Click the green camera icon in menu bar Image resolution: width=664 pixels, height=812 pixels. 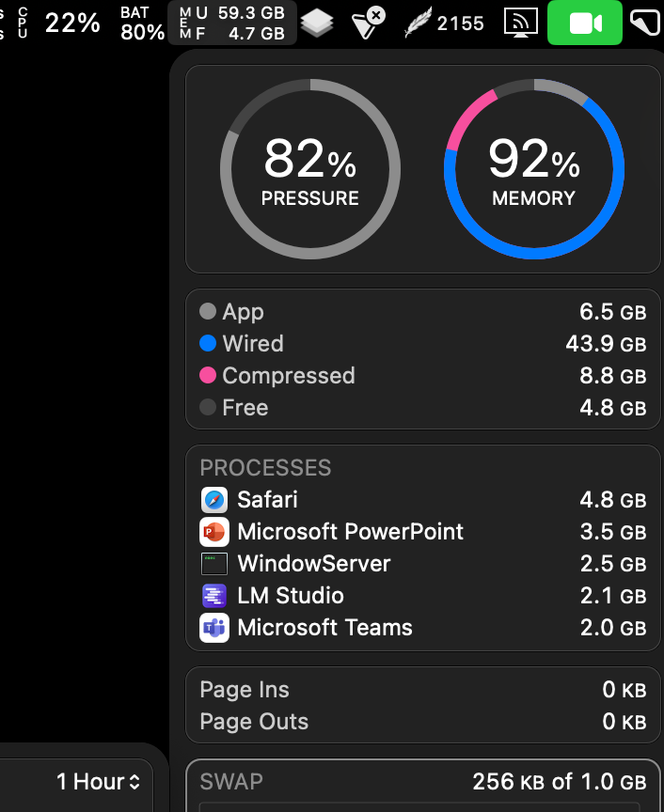pos(584,23)
